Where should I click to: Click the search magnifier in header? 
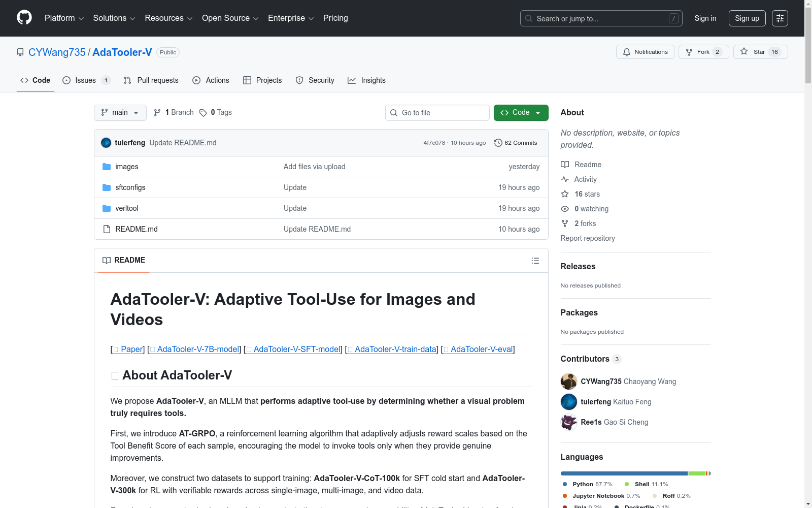coord(529,18)
